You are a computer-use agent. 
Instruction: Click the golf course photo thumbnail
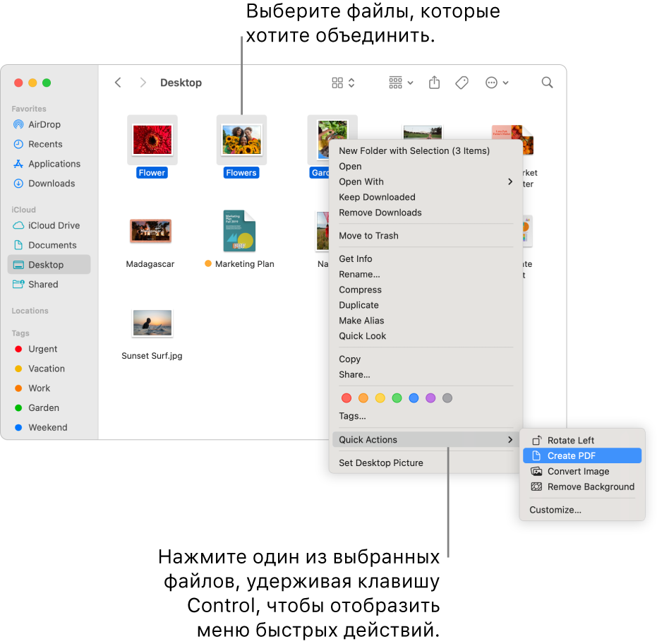(x=422, y=132)
